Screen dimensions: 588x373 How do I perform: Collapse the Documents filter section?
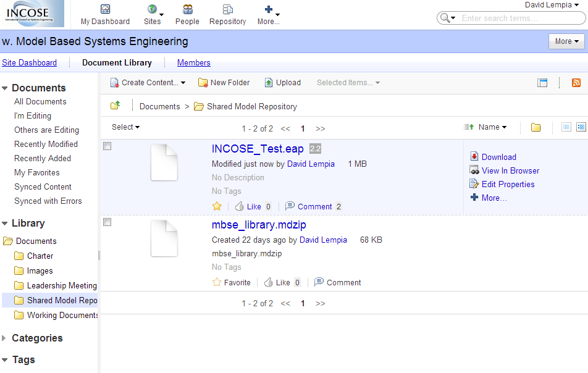[4, 88]
